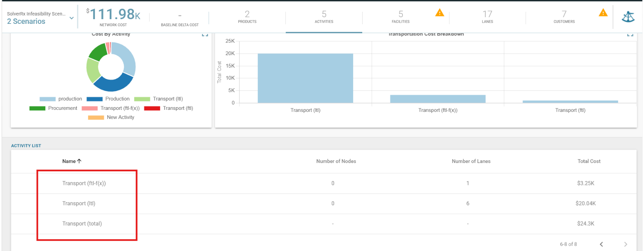Expand the Transportation Cost Breakdown chart fullscreen

pos(630,35)
